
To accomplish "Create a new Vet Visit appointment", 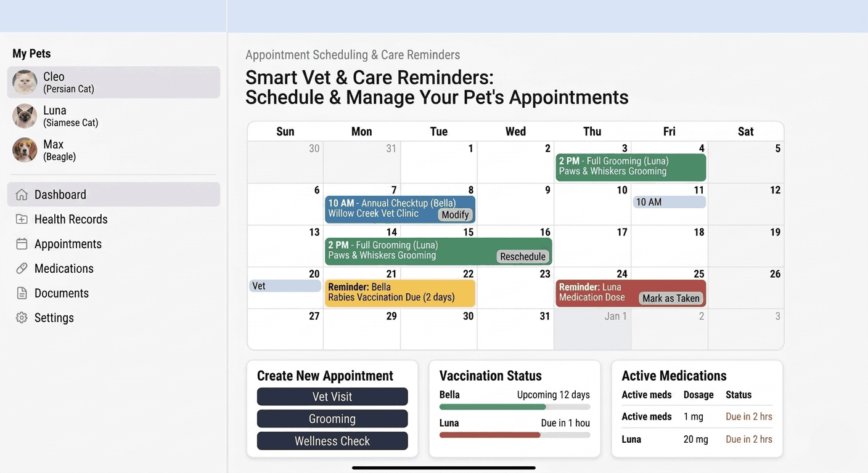I will 332,397.
